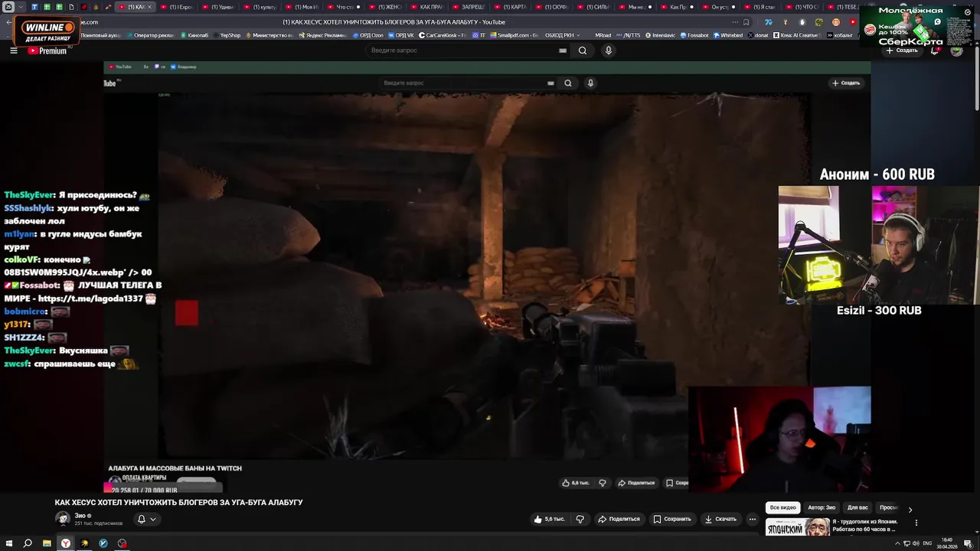Bookmark this page with address-bar bookmark icon

(x=746, y=21)
